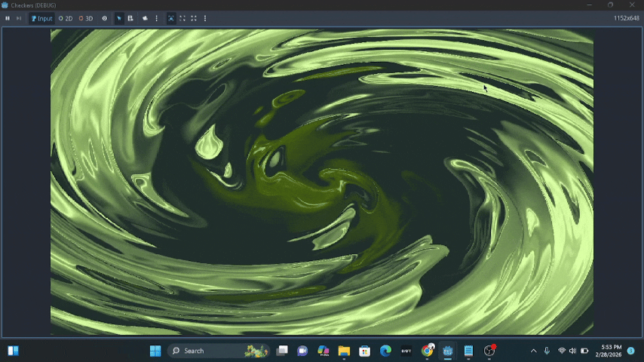Select keep aspect ratio size mode
The width and height of the screenshot is (644, 362).
(182, 19)
